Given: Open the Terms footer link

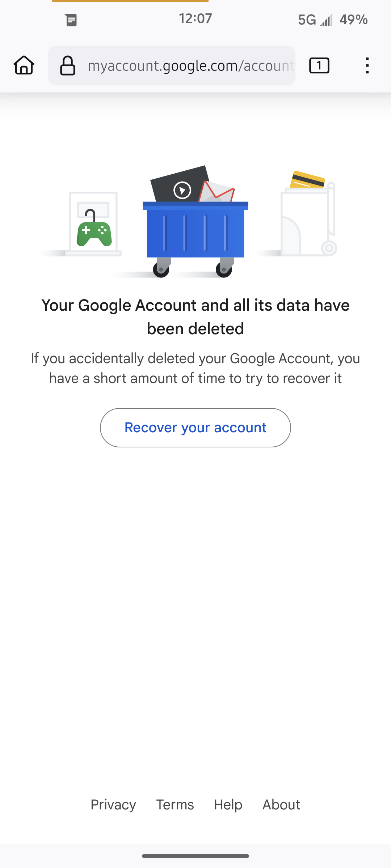Looking at the screenshot, I should point(175,805).
